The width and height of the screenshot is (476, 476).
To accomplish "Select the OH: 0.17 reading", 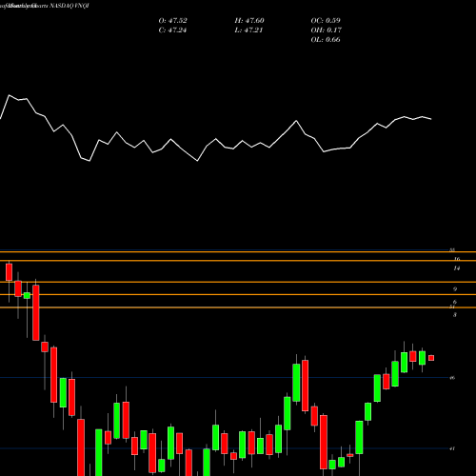I will (326, 30).
